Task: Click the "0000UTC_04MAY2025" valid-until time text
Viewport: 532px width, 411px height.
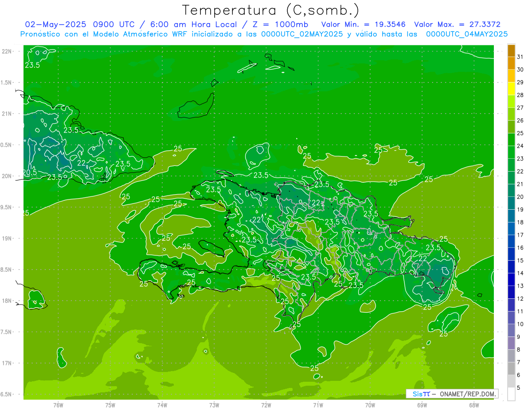Action: [466, 34]
